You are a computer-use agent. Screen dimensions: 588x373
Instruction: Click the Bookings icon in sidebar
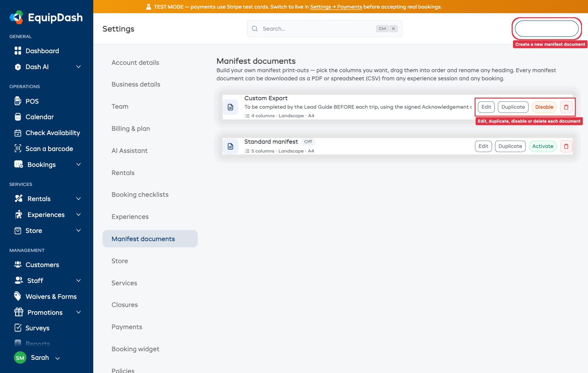[19, 164]
